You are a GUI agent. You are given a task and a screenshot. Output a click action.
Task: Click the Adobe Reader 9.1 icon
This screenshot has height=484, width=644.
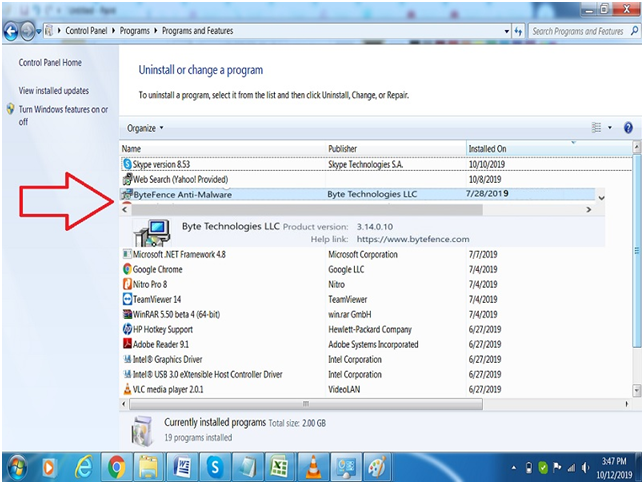127,344
